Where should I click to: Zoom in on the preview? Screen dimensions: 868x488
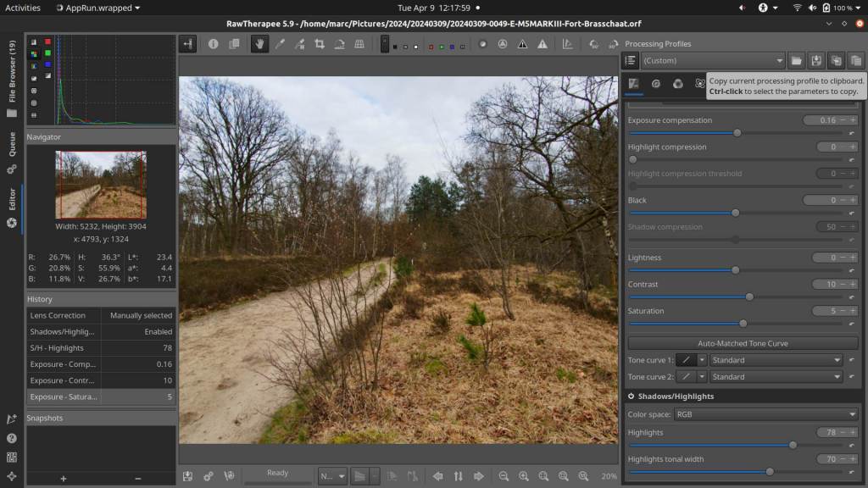pyautogui.click(x=523, y=476)
